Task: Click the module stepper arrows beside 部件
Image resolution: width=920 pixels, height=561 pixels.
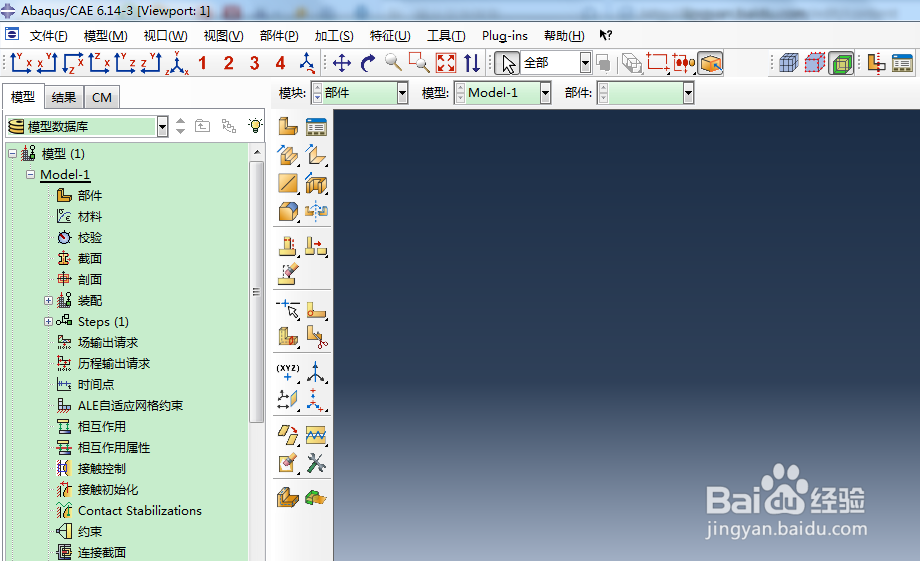Action: pos(317,93)
